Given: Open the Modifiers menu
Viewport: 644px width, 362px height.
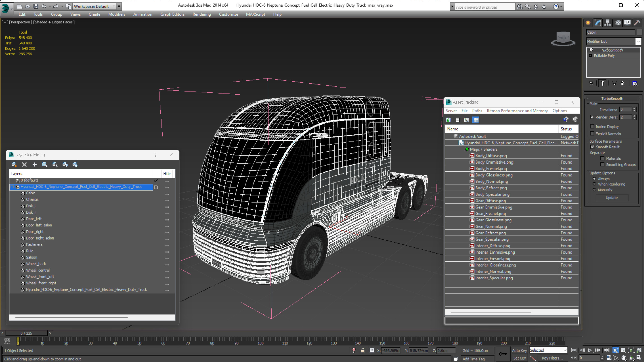Looking at the screenshot, I should click(x=117, y=14).
